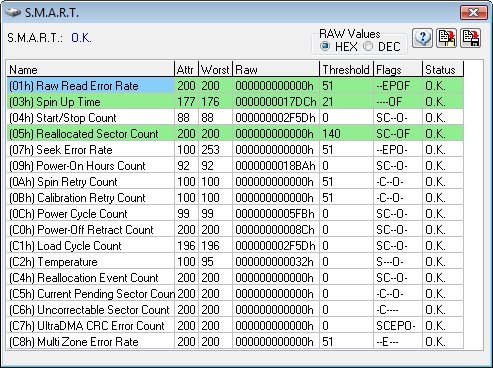
Task: Sort by the Status column header
Action: 443,69
